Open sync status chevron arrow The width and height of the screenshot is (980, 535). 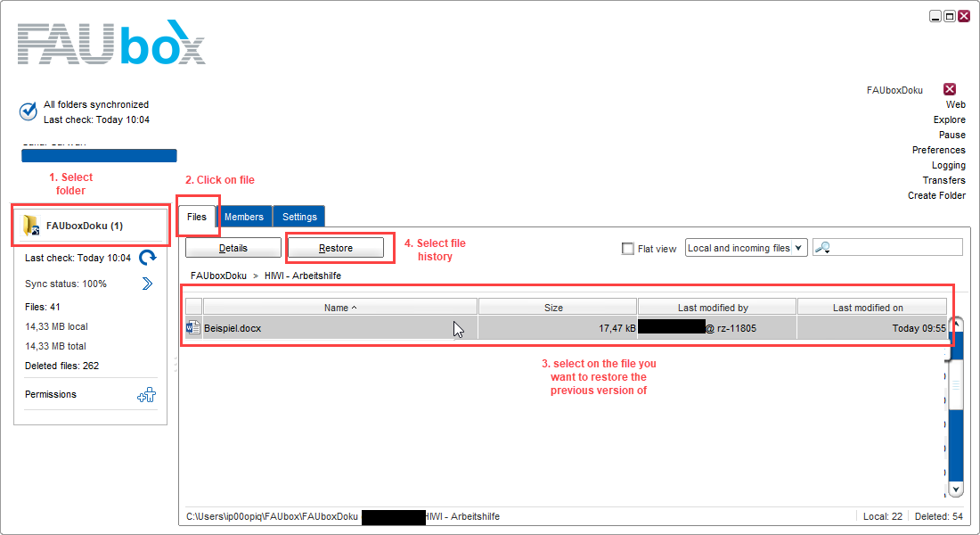pyautogui.click(x=148, y=284)
